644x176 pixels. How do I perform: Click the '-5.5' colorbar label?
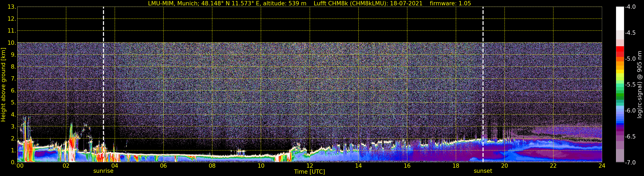(630, 85)
